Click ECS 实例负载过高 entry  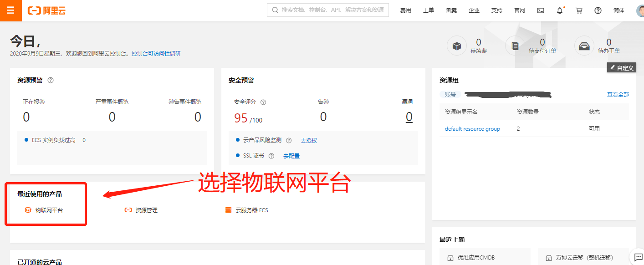(x=54, y=140)
